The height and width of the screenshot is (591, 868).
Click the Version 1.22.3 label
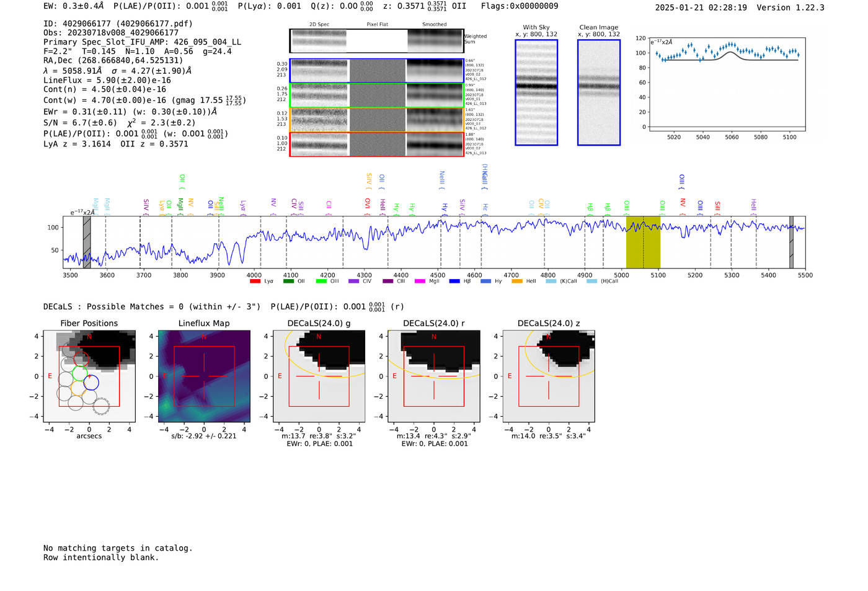(x=790, y=7)
